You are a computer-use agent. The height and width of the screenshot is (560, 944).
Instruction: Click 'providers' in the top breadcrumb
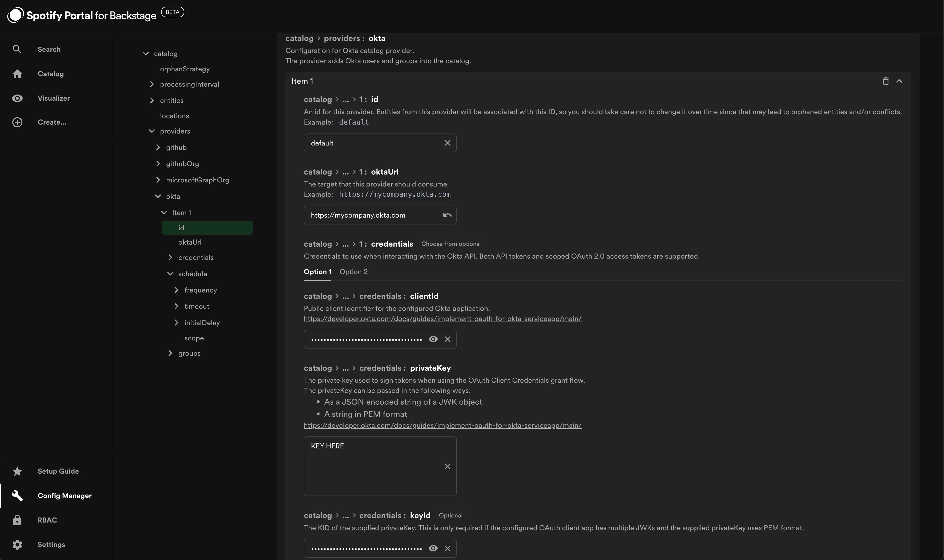[342, 38]
